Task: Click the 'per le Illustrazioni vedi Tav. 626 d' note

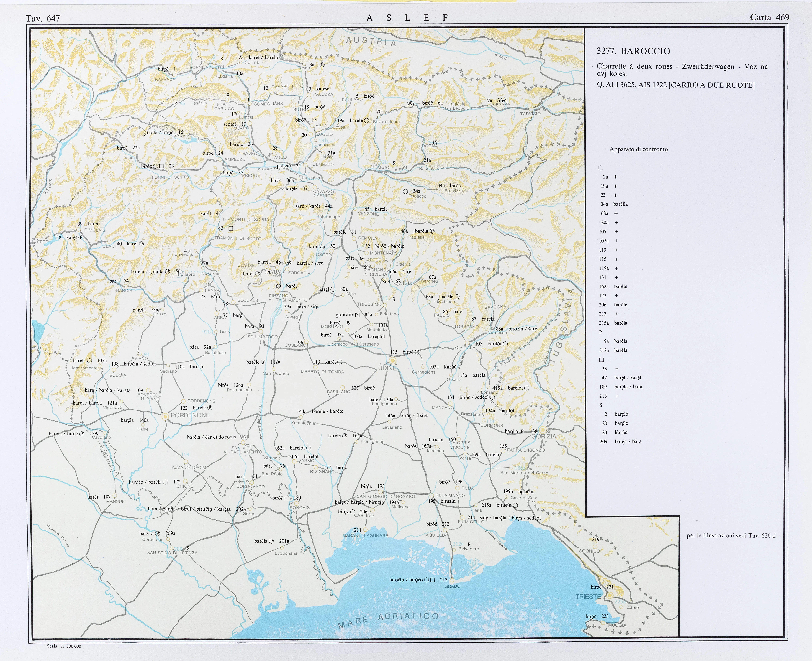Action: (x=731, y=535)
